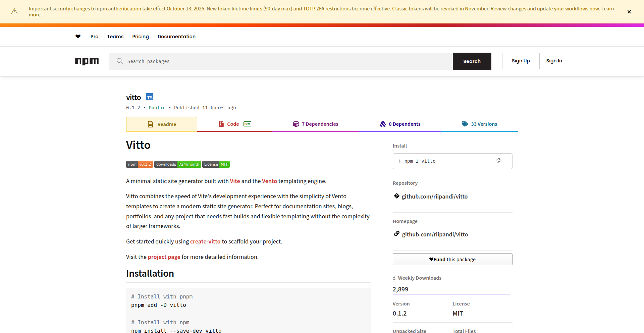Screen dimensions: 644x333
Task: Click the Search button
Action: click(x=472, y=61)
